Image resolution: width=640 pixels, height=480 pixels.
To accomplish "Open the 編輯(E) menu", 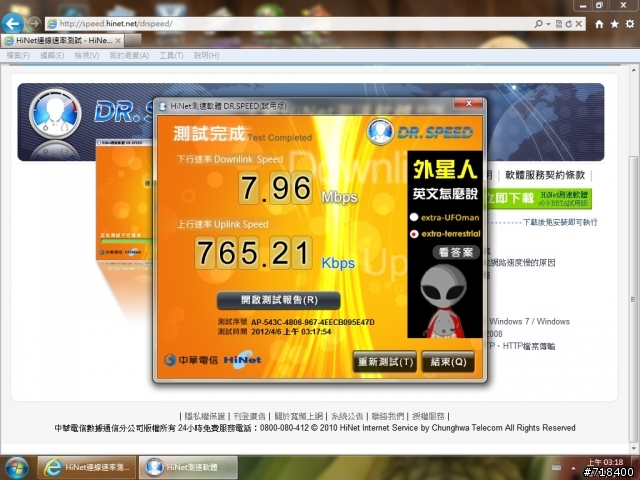I will 52,56.
